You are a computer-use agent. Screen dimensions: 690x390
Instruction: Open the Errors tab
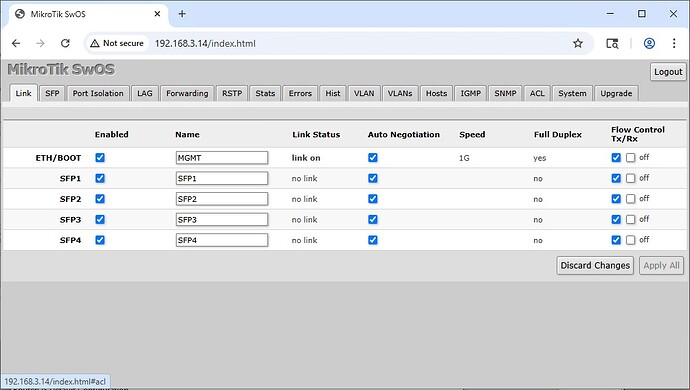pos(300,93)
